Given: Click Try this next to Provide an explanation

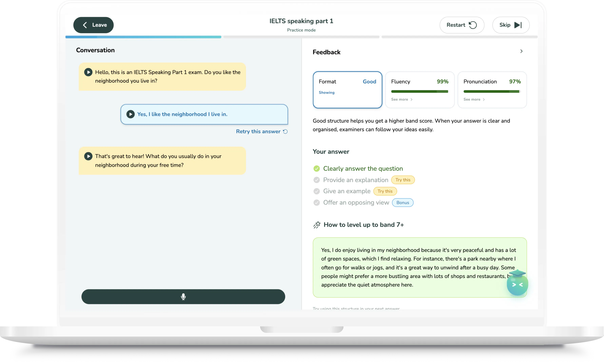Looking at the screenshot, I should coord(403,180).
